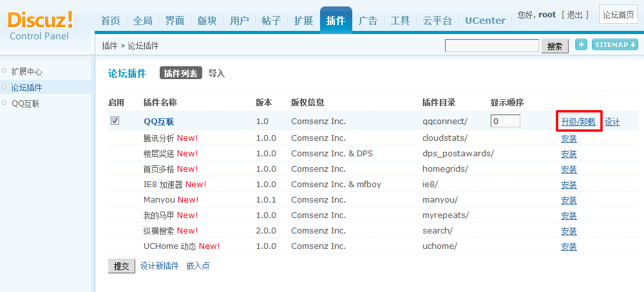The image size is (644, 292).
Task: Open the 嵌入点 link
Action: pyautogui.click(x=198, y=266)
